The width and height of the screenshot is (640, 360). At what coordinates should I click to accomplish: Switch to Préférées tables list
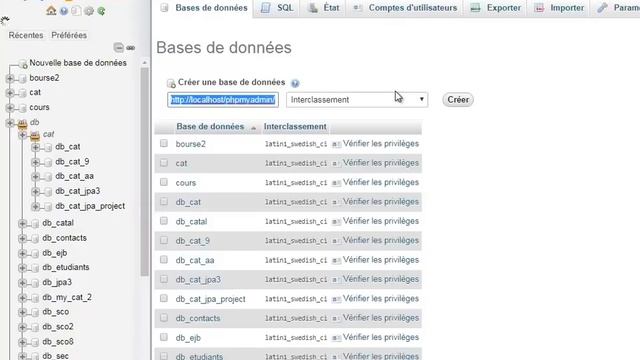[69, 36]
